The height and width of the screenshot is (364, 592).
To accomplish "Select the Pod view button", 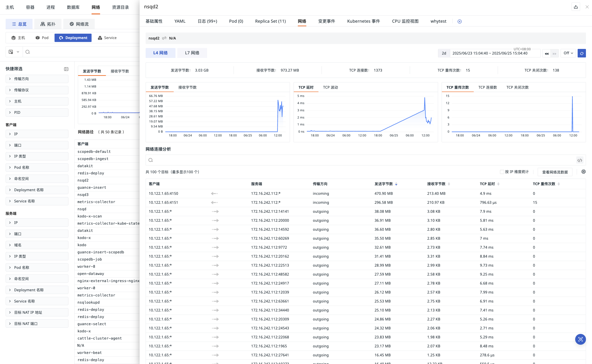I will [x=42, y=38].
